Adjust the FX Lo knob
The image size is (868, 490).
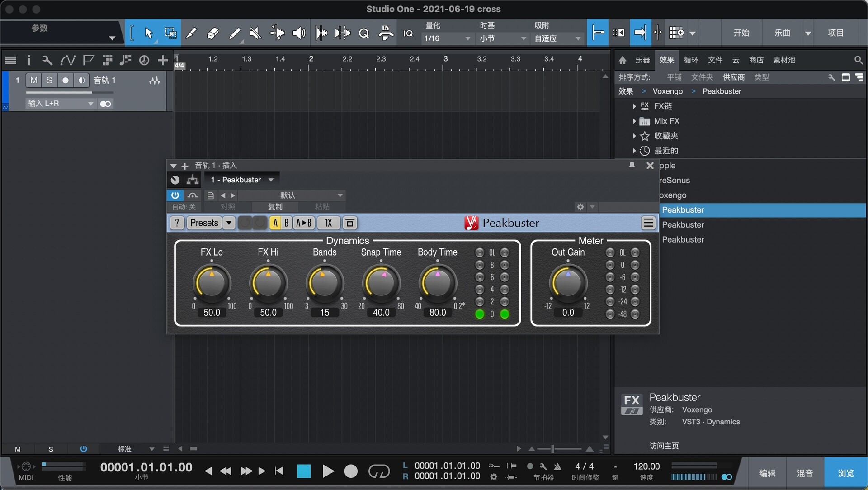(x=212, y=284)
